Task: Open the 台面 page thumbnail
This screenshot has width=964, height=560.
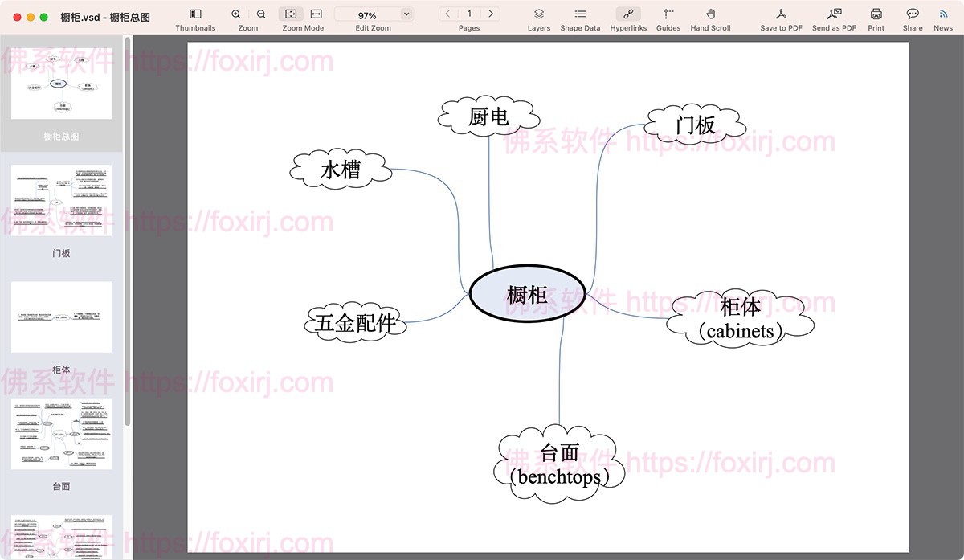Action: click(x=61, y=434)
